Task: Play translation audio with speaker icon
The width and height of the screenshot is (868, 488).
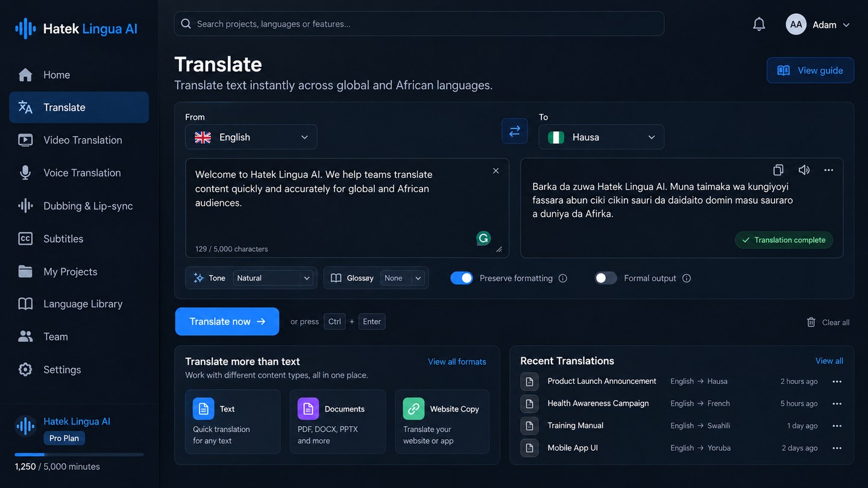Action: pos(804,170)
